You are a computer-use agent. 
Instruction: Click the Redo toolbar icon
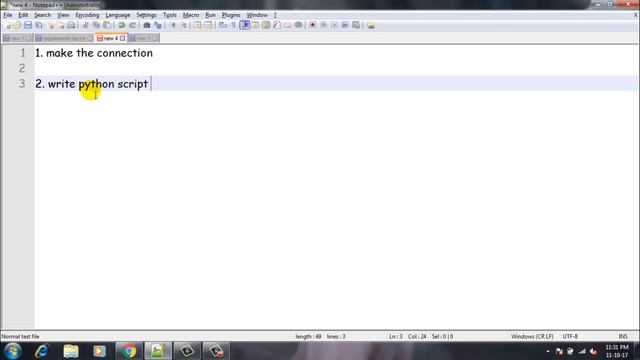132,25
